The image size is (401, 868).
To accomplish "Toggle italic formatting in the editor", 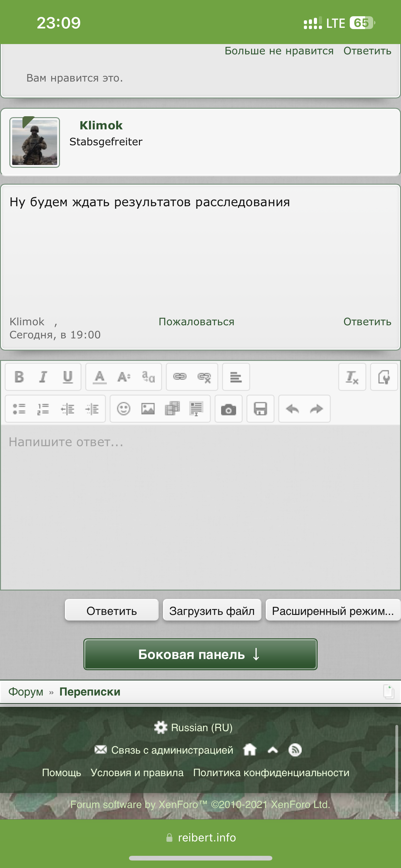I will click(43, 377).
